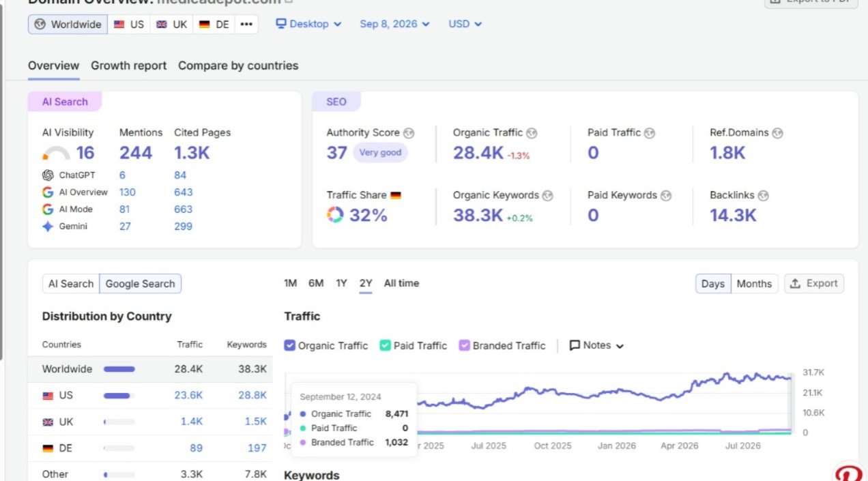Switch region to US flag
Viewport: 868px width, 481px height.
pyautogui.click(x=129, y=24)
